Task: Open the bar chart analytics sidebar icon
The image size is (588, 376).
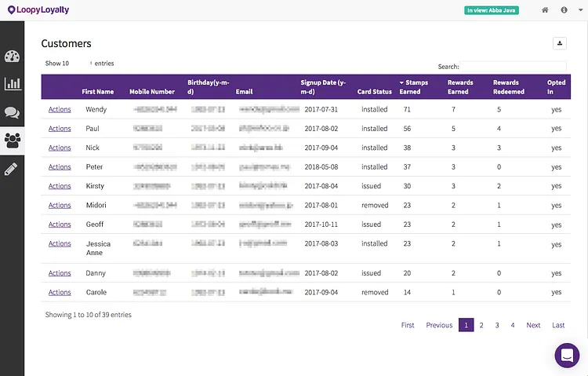Action: click(12, 83)
